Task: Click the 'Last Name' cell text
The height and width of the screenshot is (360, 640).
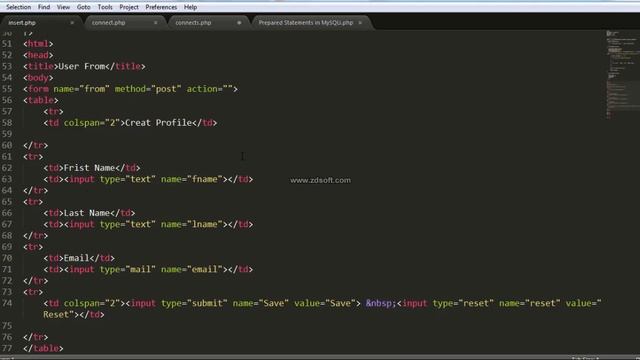Action: [x=87, y=213]
